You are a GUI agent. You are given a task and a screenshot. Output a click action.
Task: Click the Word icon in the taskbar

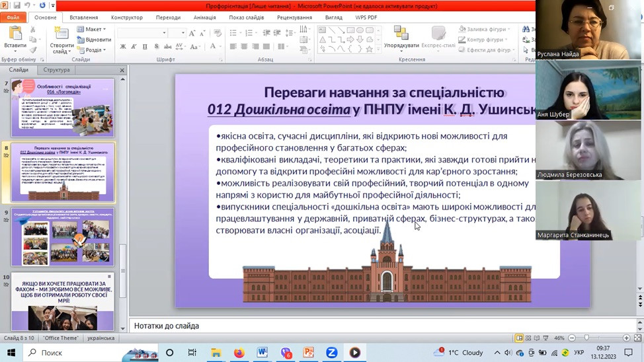click(x=262, y=353)
